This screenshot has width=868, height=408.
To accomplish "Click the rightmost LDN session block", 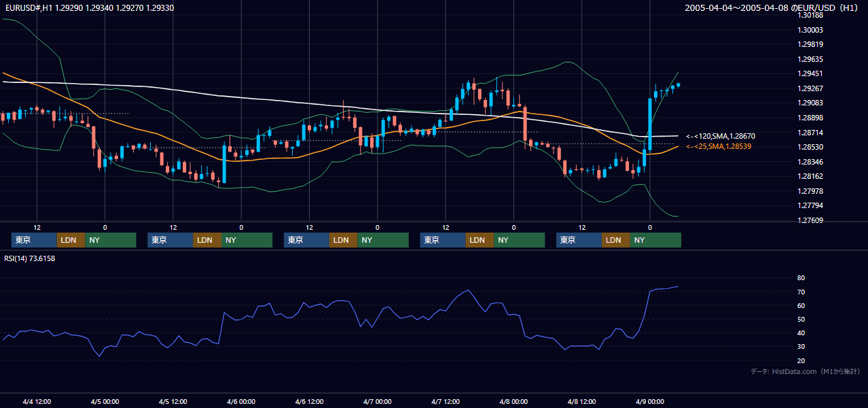I will (x=615, y=240).
